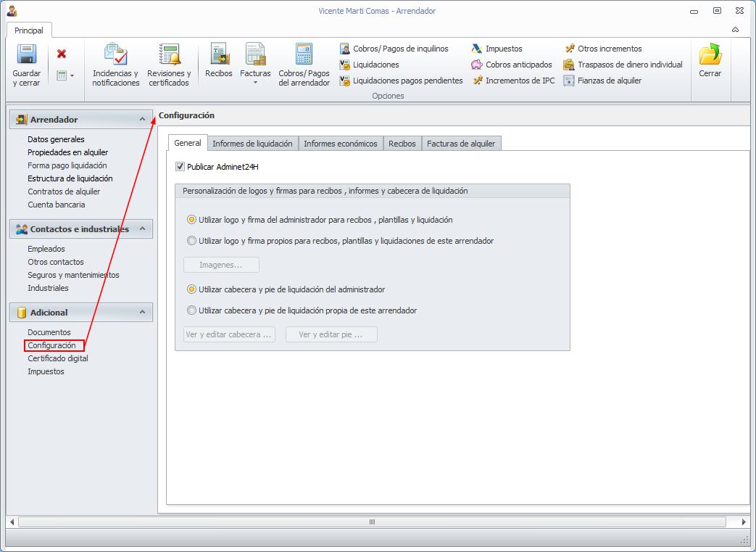Click the Contactos e industriales header icon

coord(21,229)
